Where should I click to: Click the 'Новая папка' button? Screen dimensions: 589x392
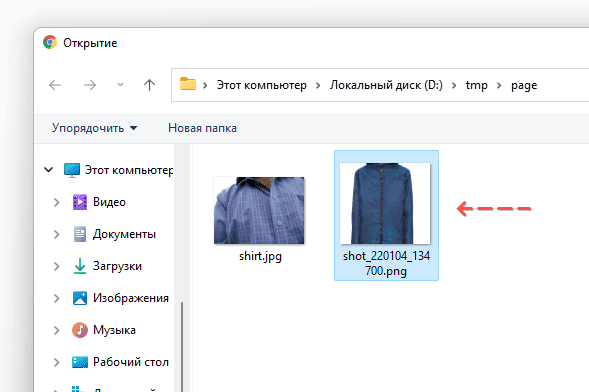point(202,128)
